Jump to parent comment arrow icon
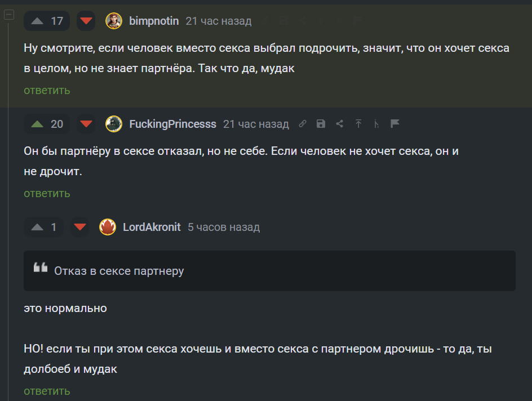Viewport: 532px width, 401px height. [358, 124]
